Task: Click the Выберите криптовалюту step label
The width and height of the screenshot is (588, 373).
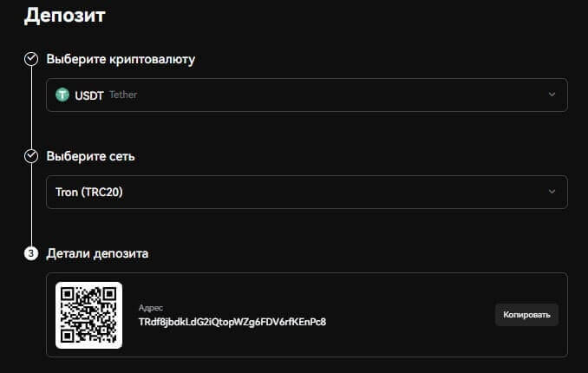Action: pyautogui.click(x=121, y=59)
